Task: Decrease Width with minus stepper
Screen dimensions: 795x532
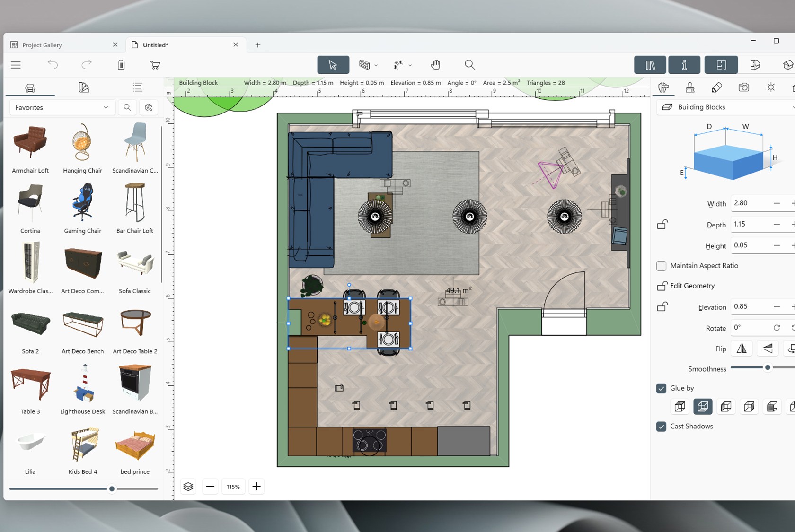Action: tap(777, 203)
